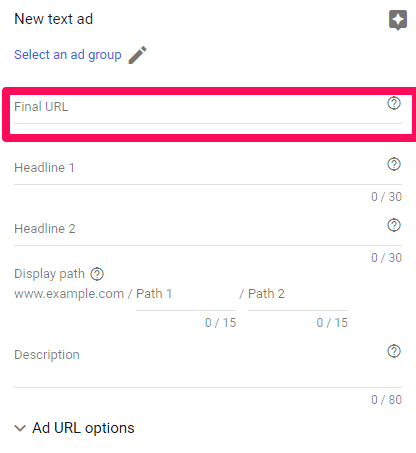Open the feedback sparkle icon

(x=398, y=20)
